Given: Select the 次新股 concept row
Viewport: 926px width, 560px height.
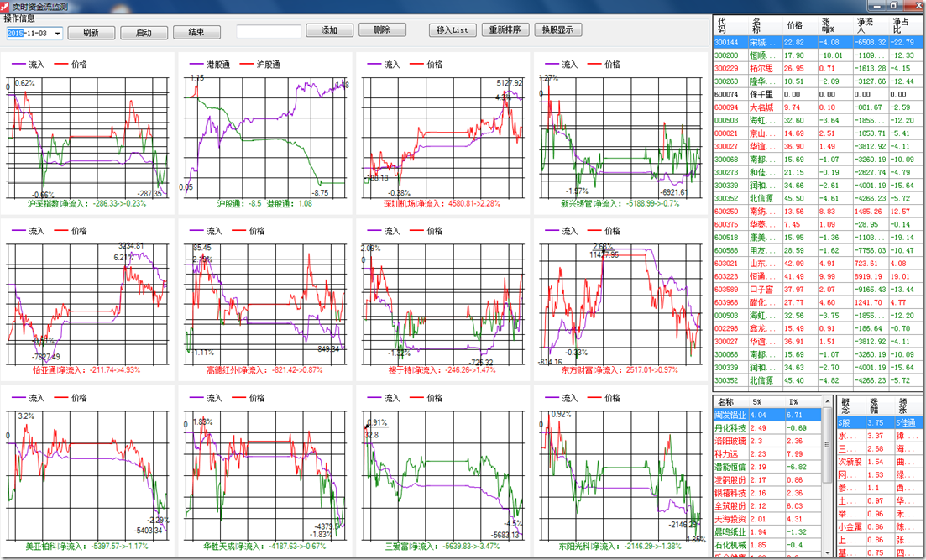Looking at the screenshot, I should (x=880, y=462).
